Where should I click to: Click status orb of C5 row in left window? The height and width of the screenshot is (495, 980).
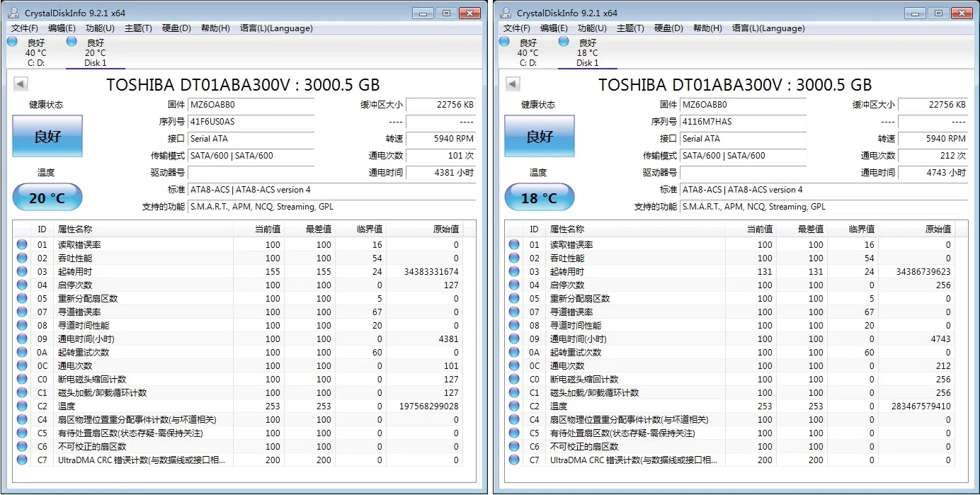coord(22,433)
